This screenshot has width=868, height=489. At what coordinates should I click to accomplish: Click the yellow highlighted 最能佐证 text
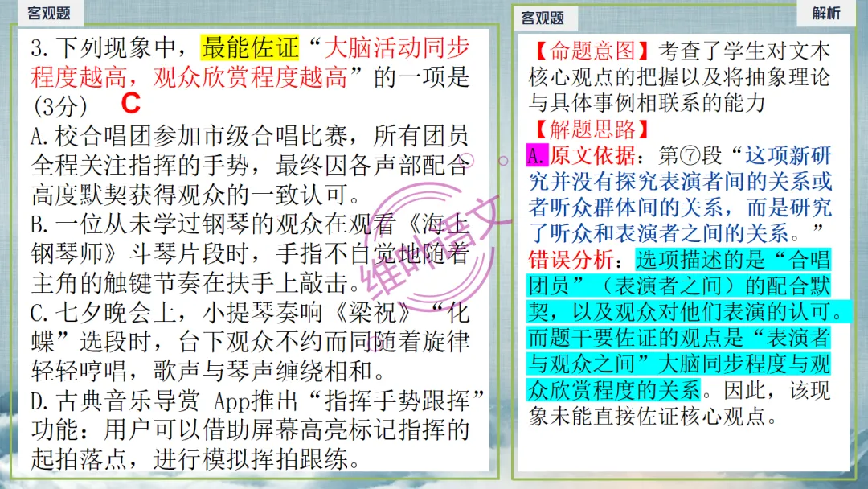click(x=248, y=47)
